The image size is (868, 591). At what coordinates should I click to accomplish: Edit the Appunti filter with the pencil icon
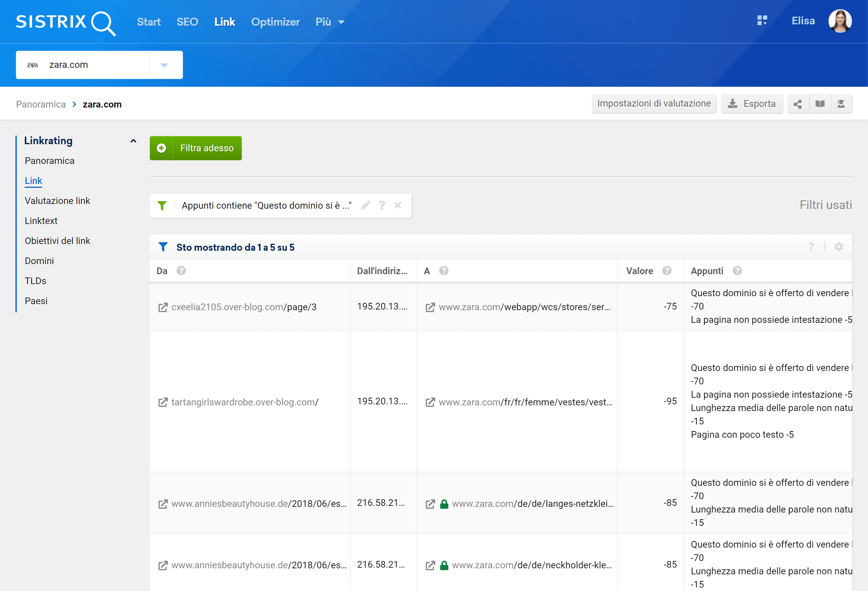(x=366, y=205)
